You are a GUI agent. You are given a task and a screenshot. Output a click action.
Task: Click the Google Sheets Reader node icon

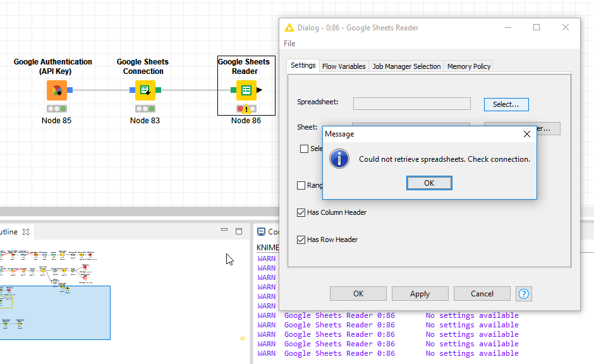pyautogui.click(x=246, y=90)
